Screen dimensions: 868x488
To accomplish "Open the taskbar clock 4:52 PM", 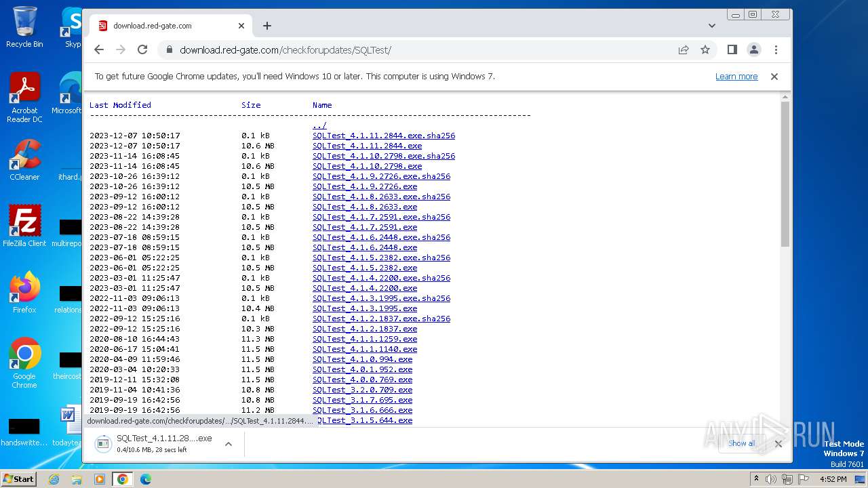I will (833, 479).
